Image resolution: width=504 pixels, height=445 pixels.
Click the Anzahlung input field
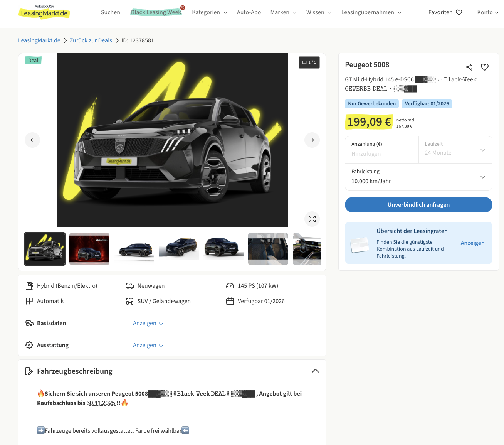tap(381, 153)
